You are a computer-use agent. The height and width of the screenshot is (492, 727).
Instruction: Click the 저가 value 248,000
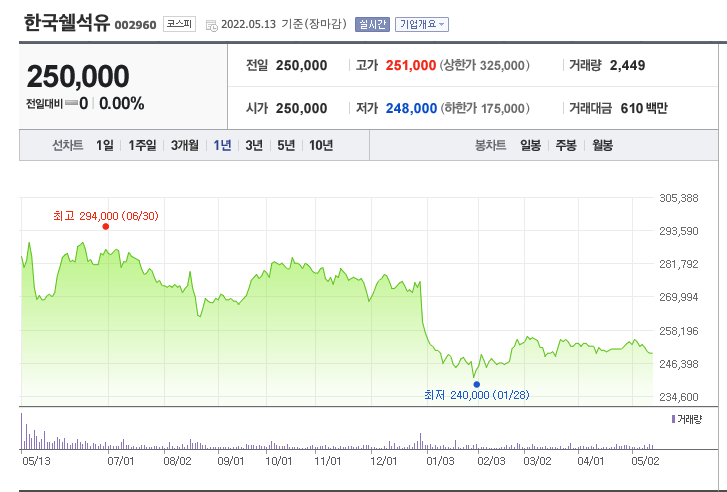pyautogui.click(x=411, y=109)
